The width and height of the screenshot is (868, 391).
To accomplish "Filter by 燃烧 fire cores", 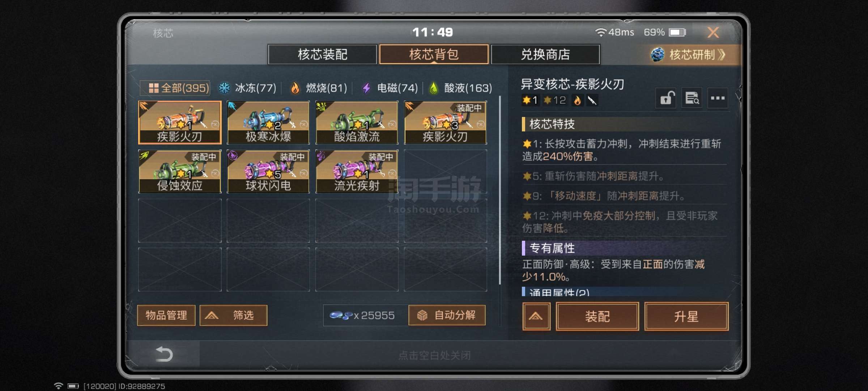I will 319,88.
